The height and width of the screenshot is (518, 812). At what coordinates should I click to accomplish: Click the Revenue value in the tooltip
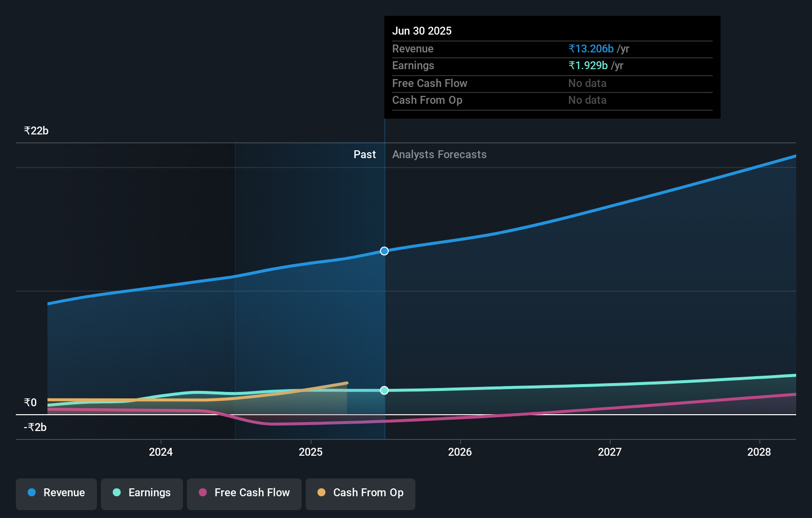point(591,49)
